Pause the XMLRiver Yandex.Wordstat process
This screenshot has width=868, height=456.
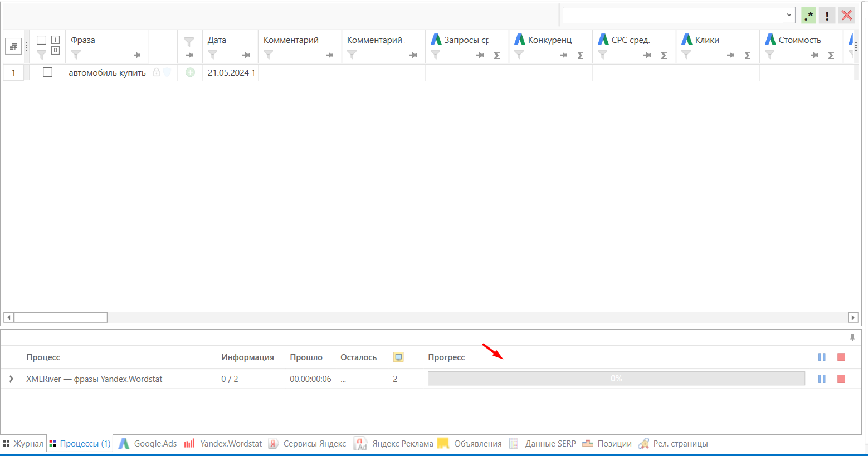[x=822, y=379]
